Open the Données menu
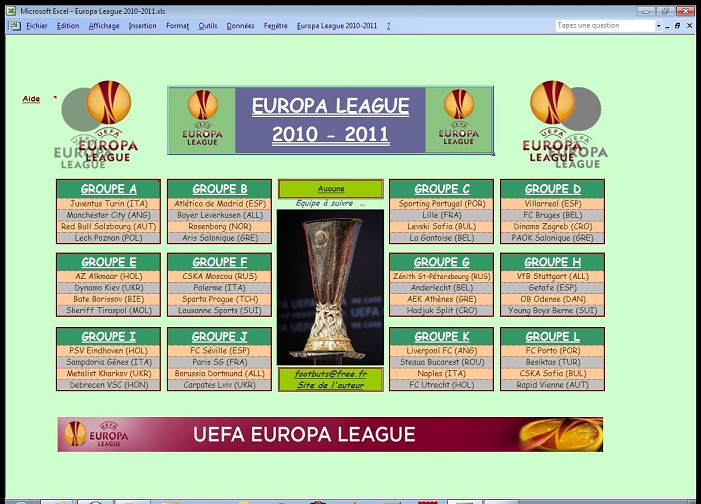701x504 pixels. [x=241, y=26]
